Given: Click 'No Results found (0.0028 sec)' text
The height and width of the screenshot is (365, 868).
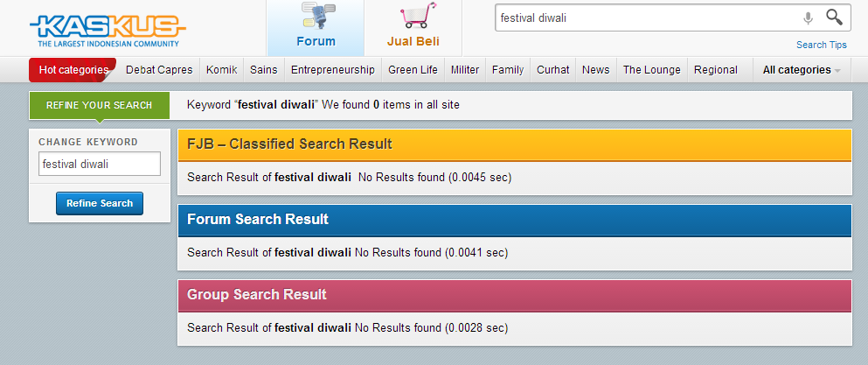Looking at the screenshot, I should click(x=431, y=328).
